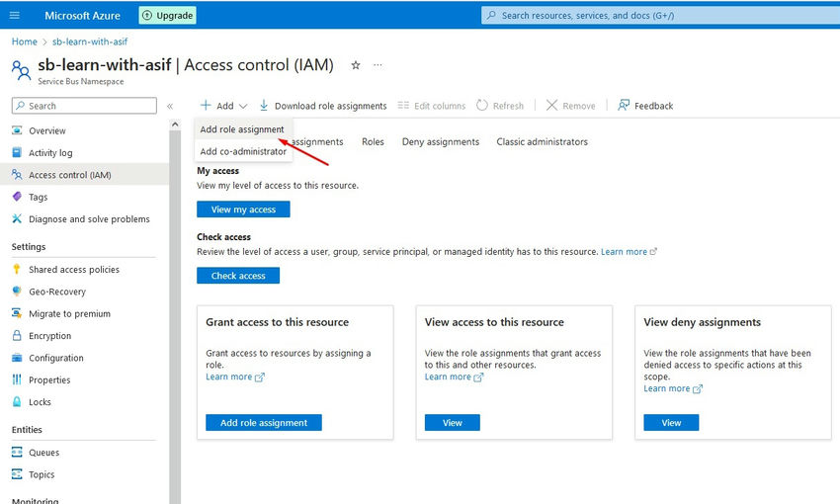Click the top Azure search box
The width and height of the screenshot is (840, 504).
pyautogui.click(x=657, y=16)
